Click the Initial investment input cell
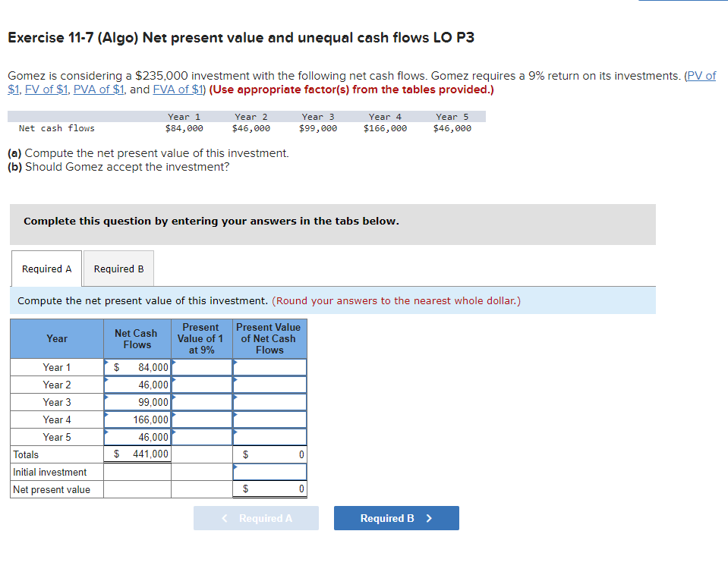Image resolution: width=728 pixels, height=575 pixels. [x=269, y=472]
